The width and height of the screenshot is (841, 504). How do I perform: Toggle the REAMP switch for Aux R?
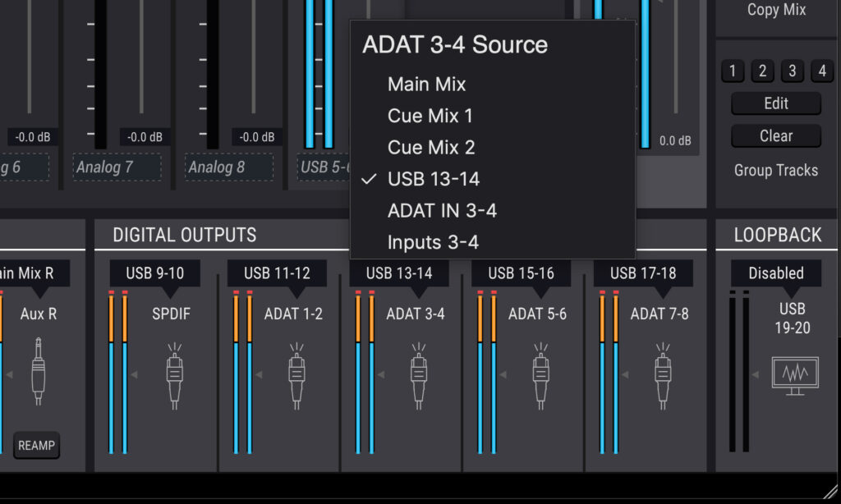(36, 445)
